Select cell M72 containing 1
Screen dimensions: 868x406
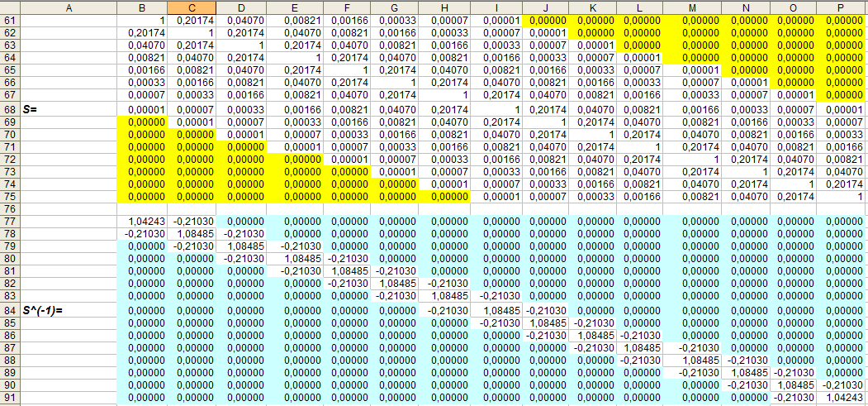coord(693,159)
